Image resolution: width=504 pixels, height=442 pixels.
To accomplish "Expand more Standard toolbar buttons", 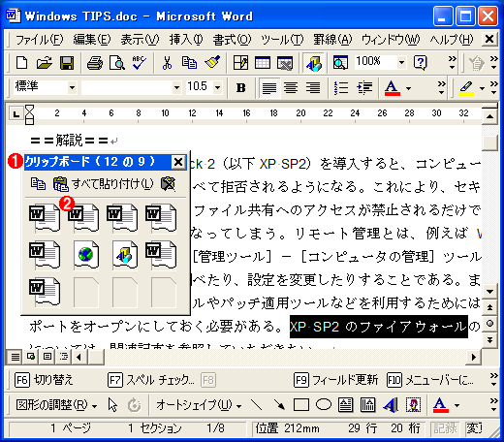I will pyautogui.click(x=452, y=63).
